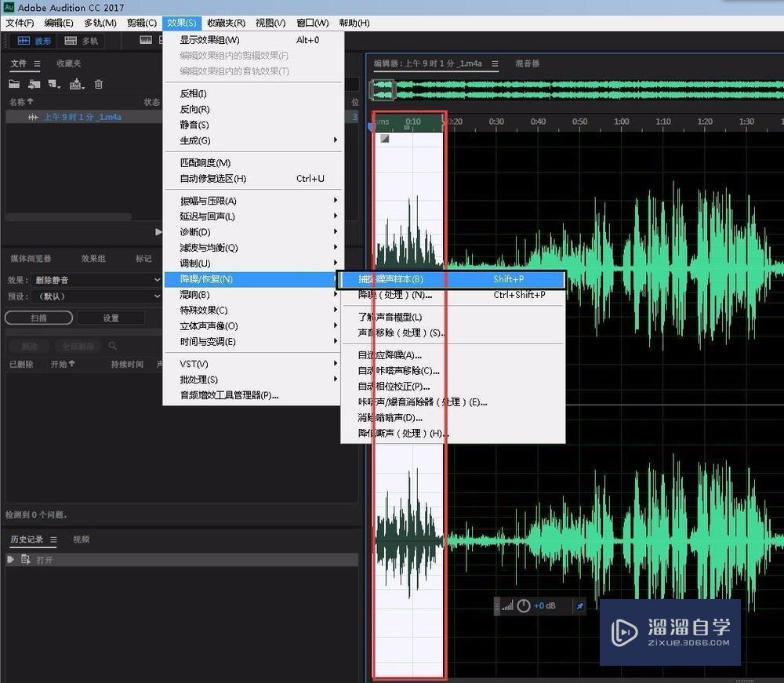Expand the 生成(G) submenu
Image resolution: width=784 pixels, height=683 pixels.
253,140
